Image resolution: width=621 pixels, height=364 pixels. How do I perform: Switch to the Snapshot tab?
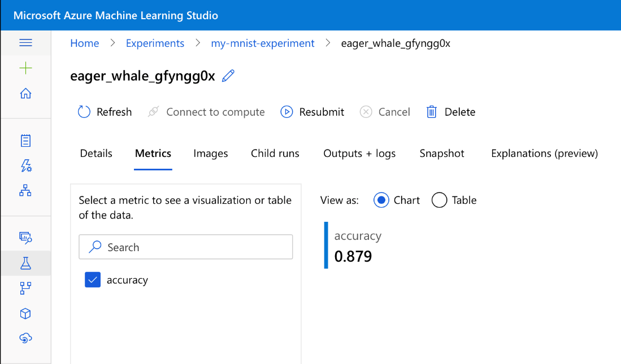coord(442,154)
